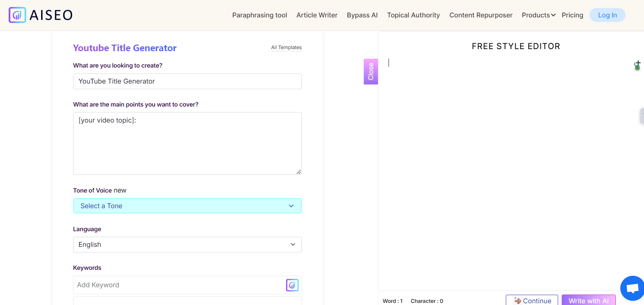Open the All Templates link

click(x=286, y=47)
